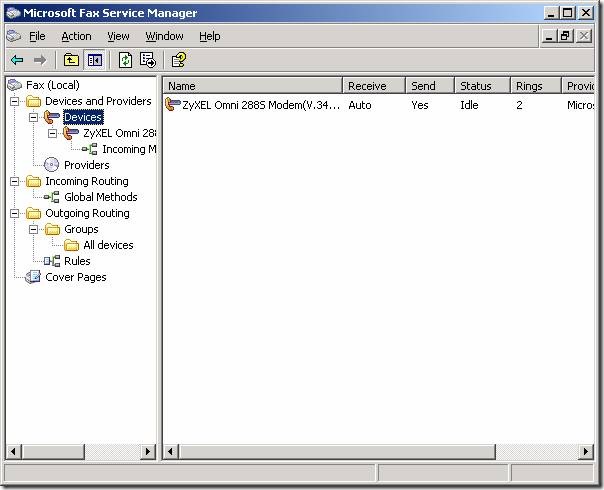This screenshot has width=604, height=490.
Task: Restore the inner console child window
Action: 566,37
